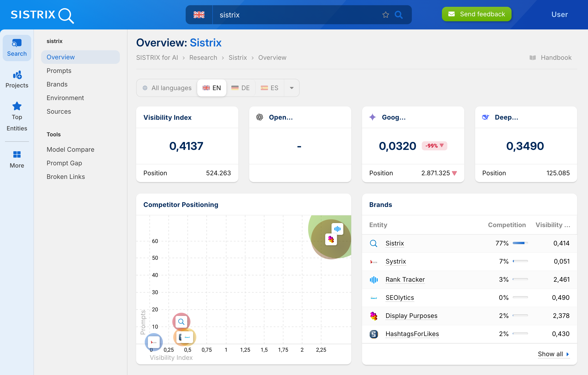Switch language filter to ES

270,88
